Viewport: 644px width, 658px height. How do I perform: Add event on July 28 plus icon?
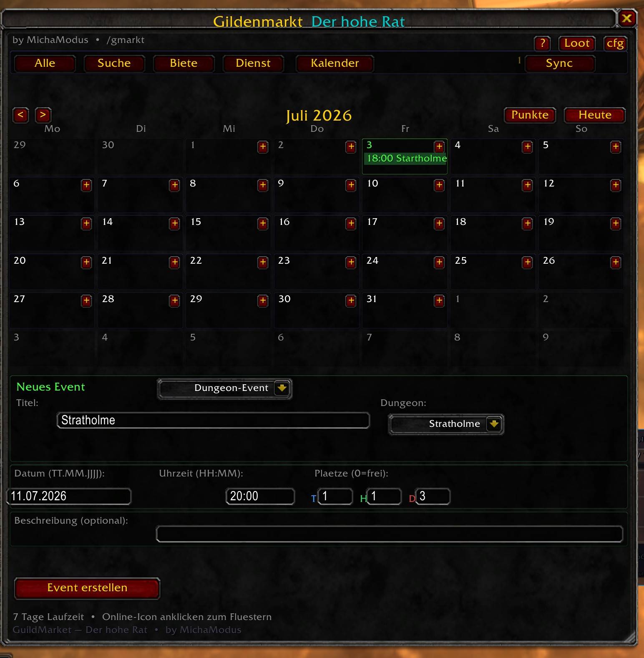tap(175, 301)
